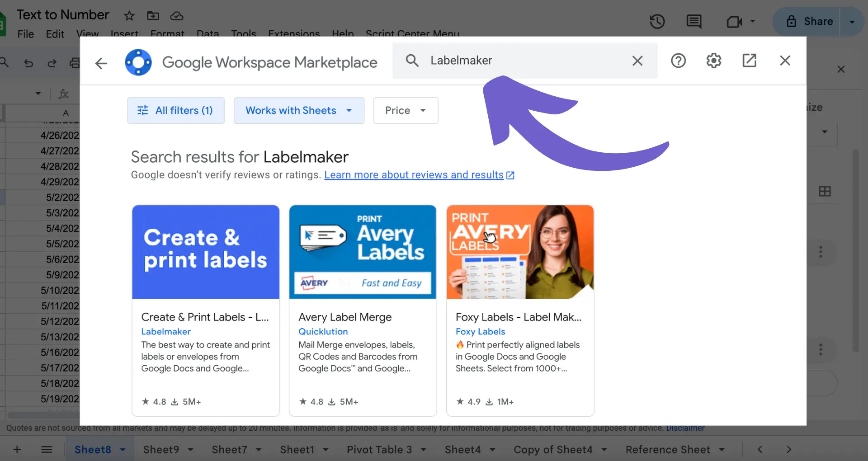Open Foxy Labels card image

(x=520, y=252)
